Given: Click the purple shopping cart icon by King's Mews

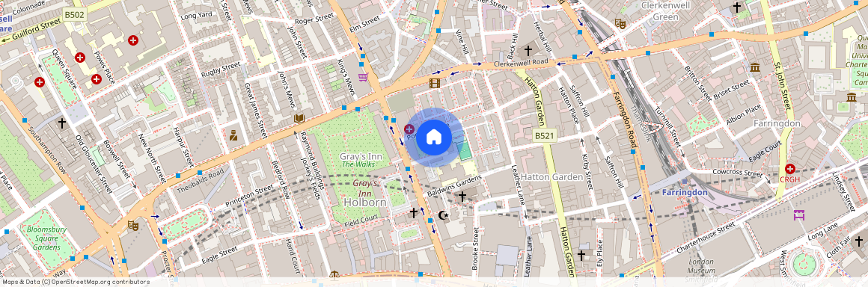Looking at the screenshot, I should click(x=363, y=77).
